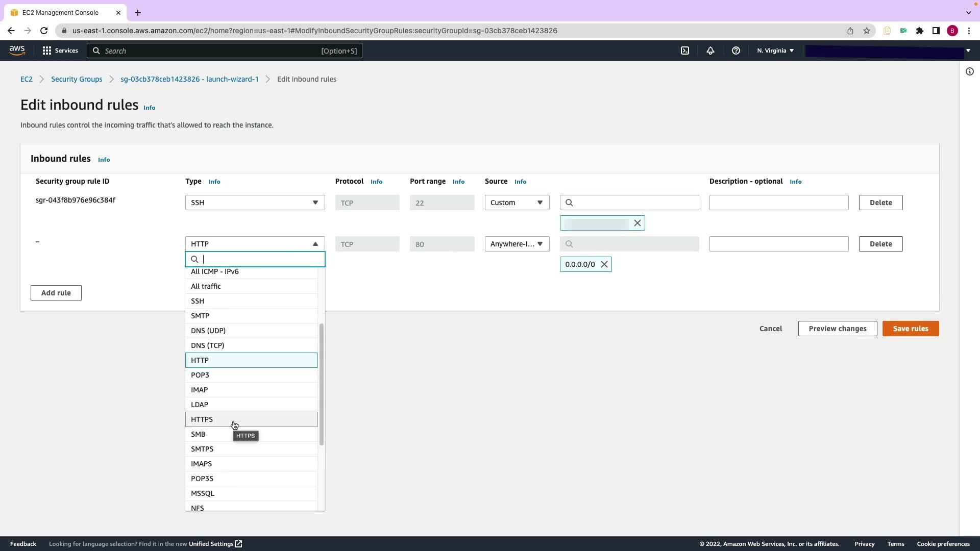Open the notifications bell icon
This screenshot has height=551, width=980.
(710, 51)
